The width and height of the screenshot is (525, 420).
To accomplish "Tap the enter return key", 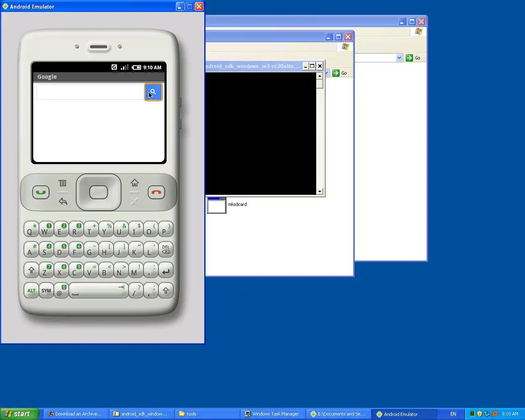I will tap(166, 270).
